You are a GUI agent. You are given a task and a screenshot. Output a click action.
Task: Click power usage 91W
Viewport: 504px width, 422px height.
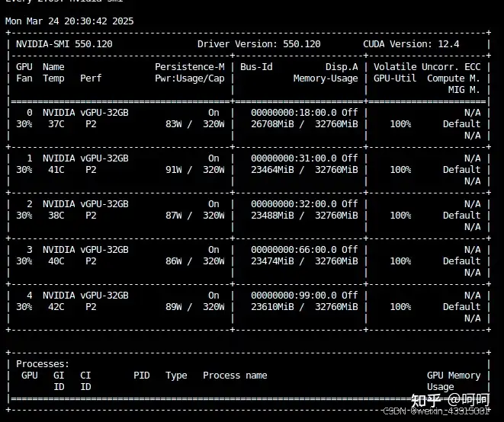click(174, 170)
